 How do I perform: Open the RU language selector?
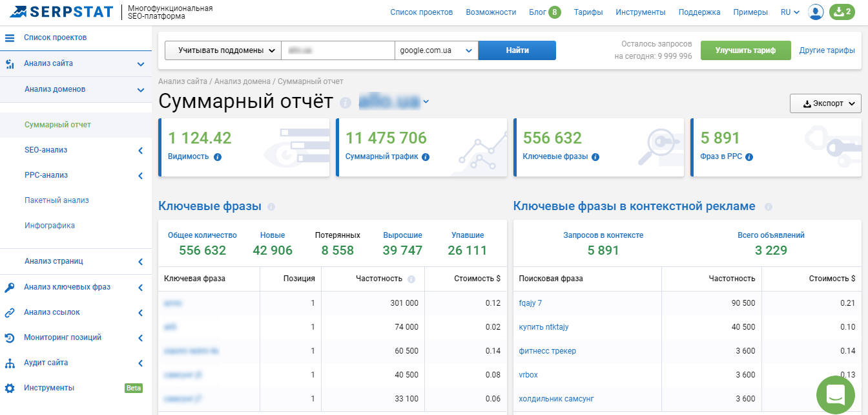point(790,12)
